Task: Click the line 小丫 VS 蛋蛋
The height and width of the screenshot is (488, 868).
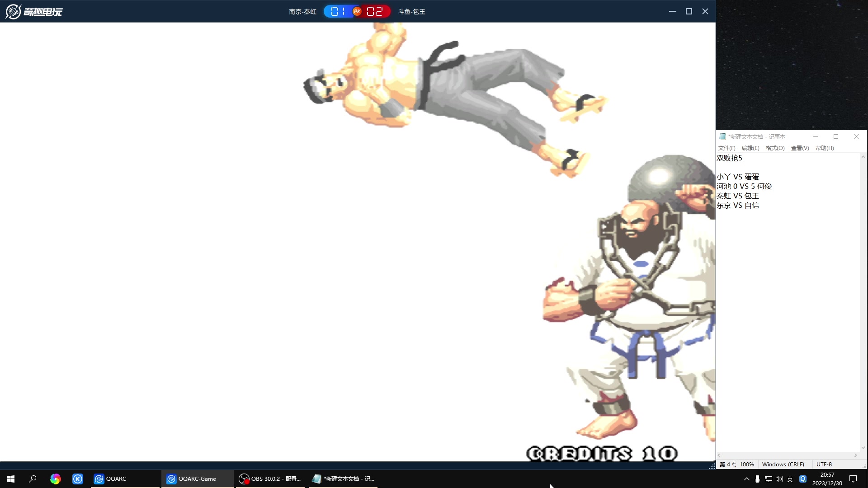Action: (738, 177)
